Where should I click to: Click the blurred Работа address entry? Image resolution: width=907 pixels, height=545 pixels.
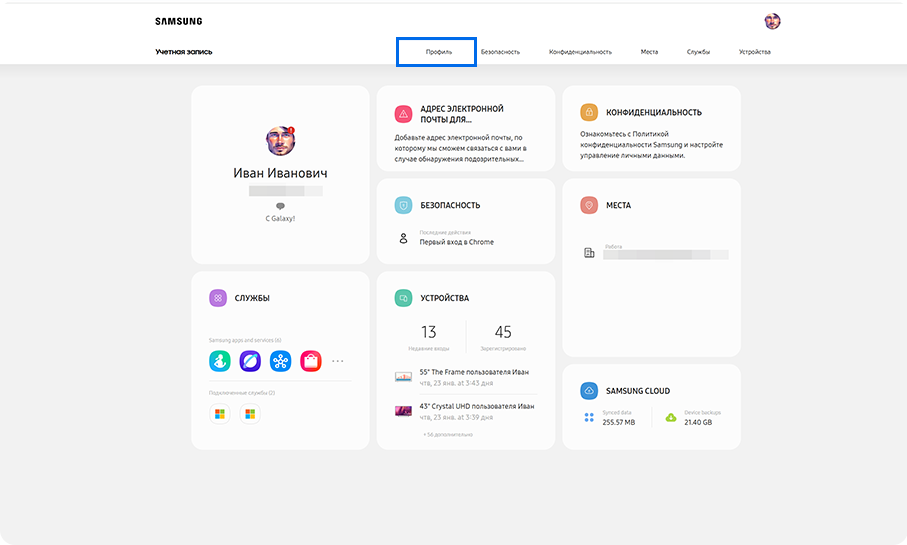click(665, 255)
